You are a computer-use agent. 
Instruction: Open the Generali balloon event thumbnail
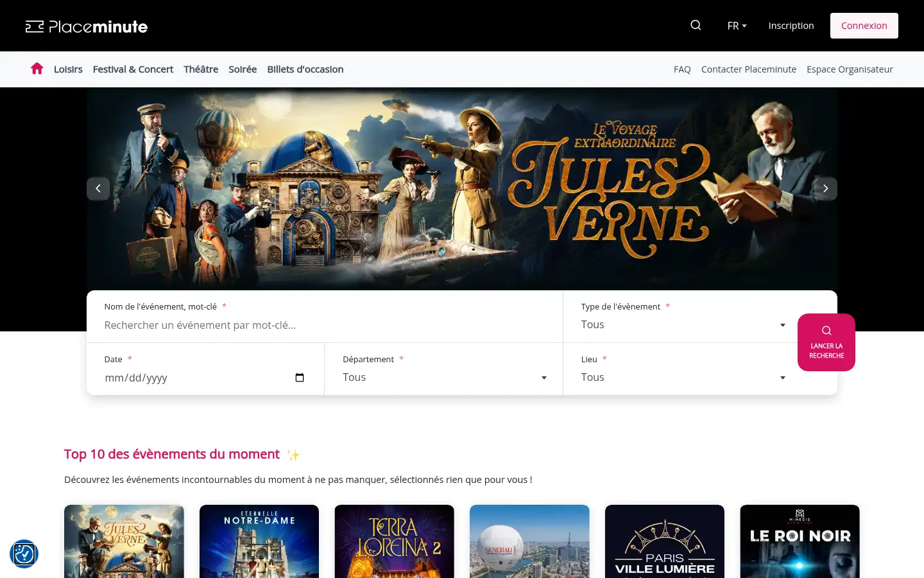coord(529,541)
